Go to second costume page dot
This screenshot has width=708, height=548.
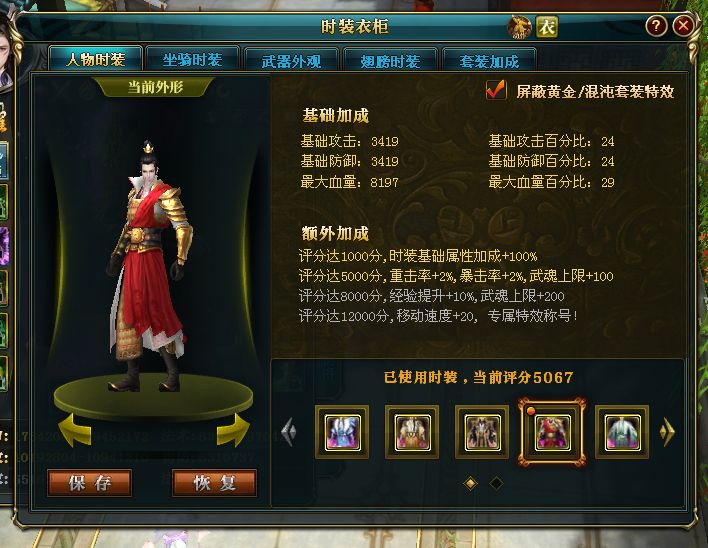coord(496,483)
